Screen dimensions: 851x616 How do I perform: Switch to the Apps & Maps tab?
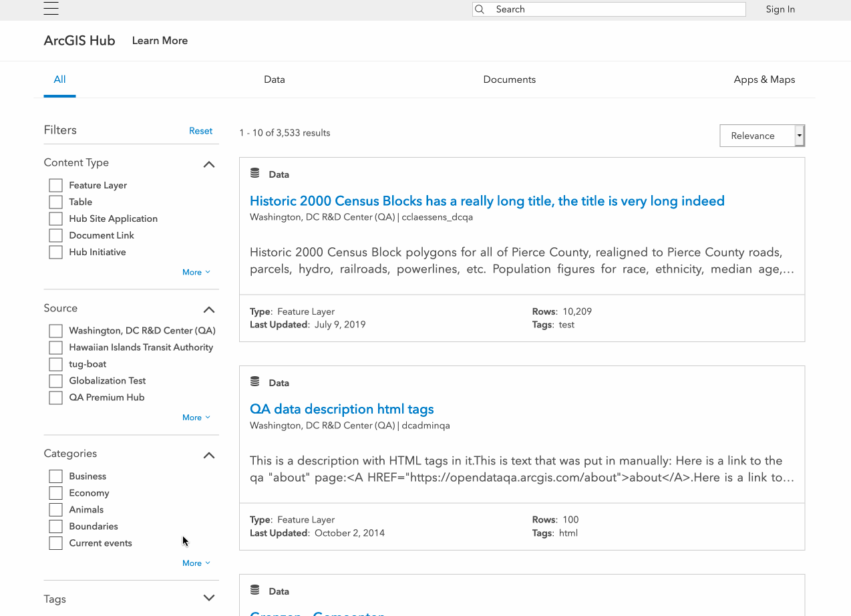pyautogui.click(x=764, y=80)
